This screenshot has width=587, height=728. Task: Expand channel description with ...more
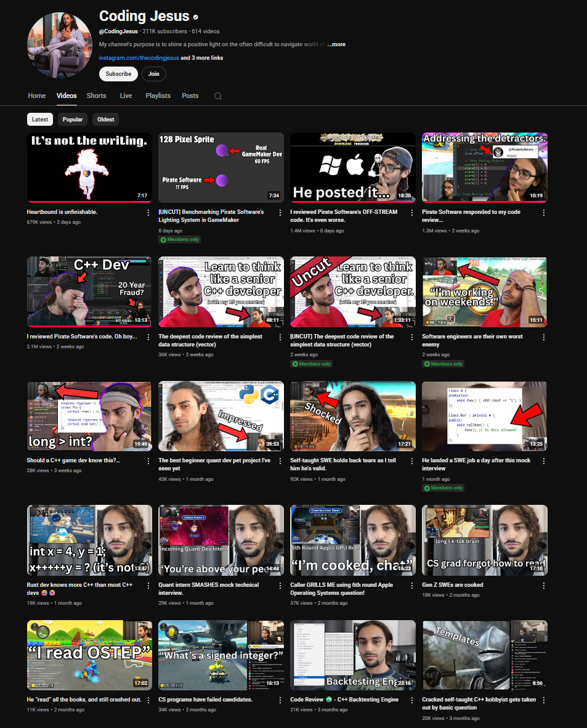coord(337,44)
